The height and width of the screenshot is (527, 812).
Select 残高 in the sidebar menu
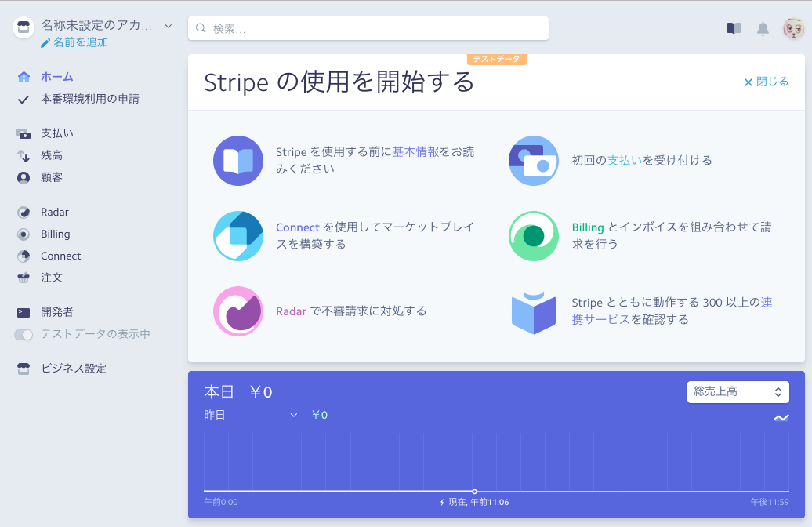24,154
